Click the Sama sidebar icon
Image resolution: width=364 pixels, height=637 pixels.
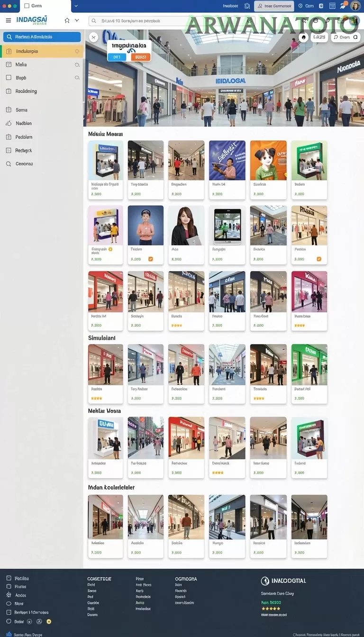click(9, 109)
